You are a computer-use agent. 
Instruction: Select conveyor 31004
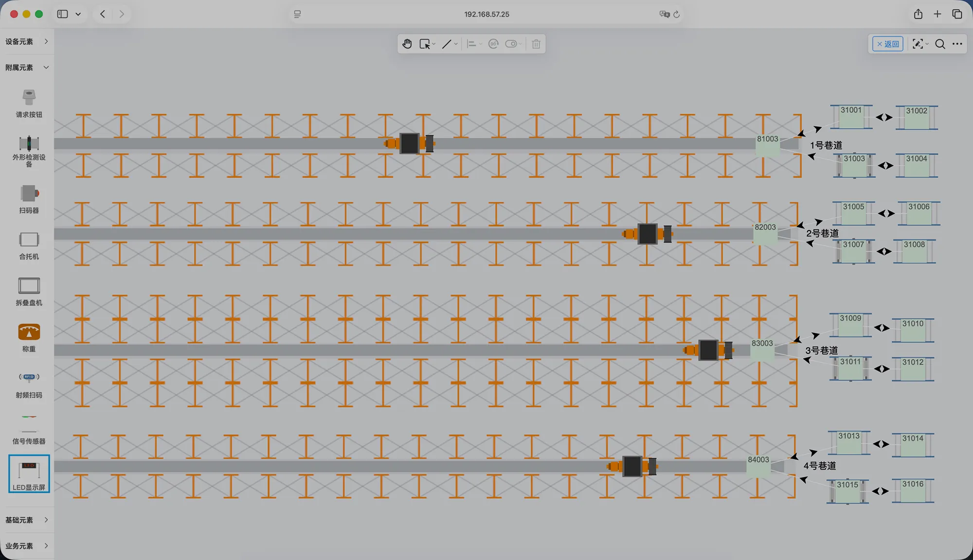pyautogui.click(x=917, y=165)
